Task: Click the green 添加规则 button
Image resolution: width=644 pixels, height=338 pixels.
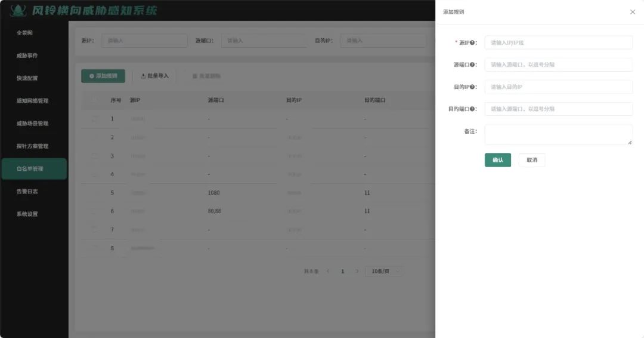Action: click(x=103, y=76)
